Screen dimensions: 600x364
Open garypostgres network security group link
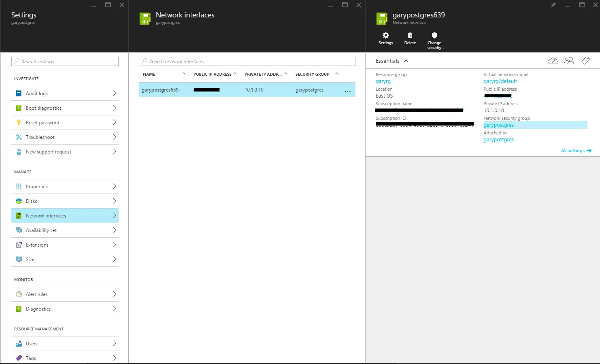click(498, 125)
